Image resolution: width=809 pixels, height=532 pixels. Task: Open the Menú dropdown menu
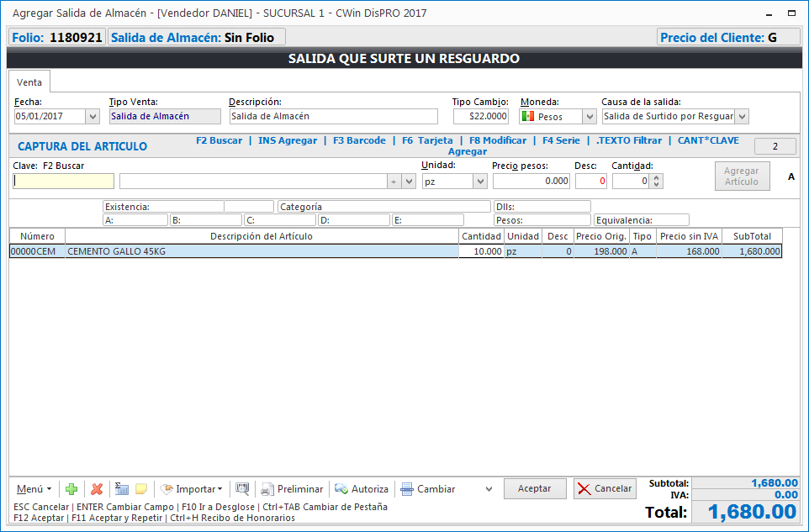[34, 489]
